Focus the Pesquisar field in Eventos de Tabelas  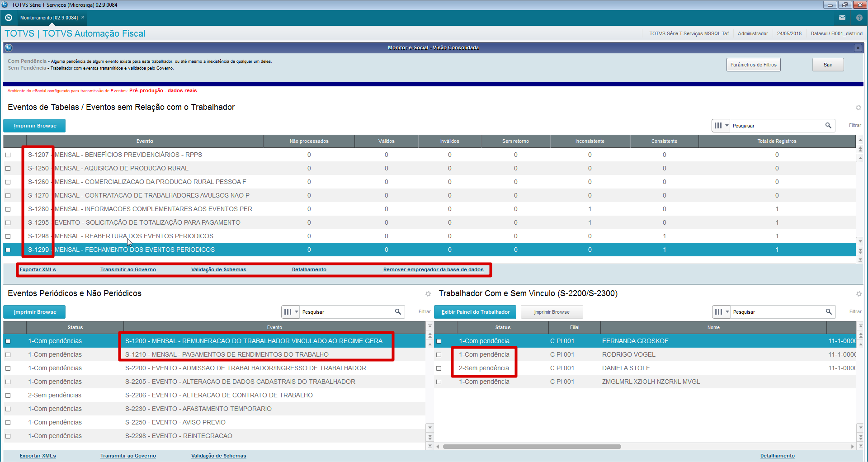coord(778,126)
